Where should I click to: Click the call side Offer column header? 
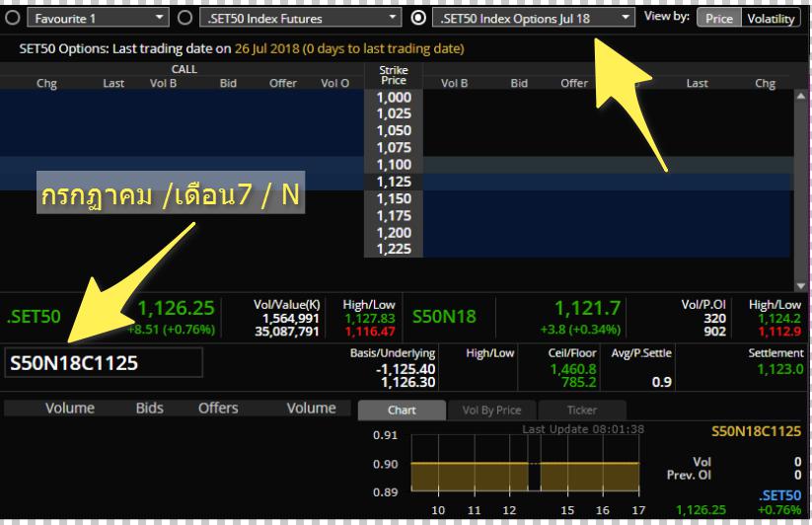[283, 83]
